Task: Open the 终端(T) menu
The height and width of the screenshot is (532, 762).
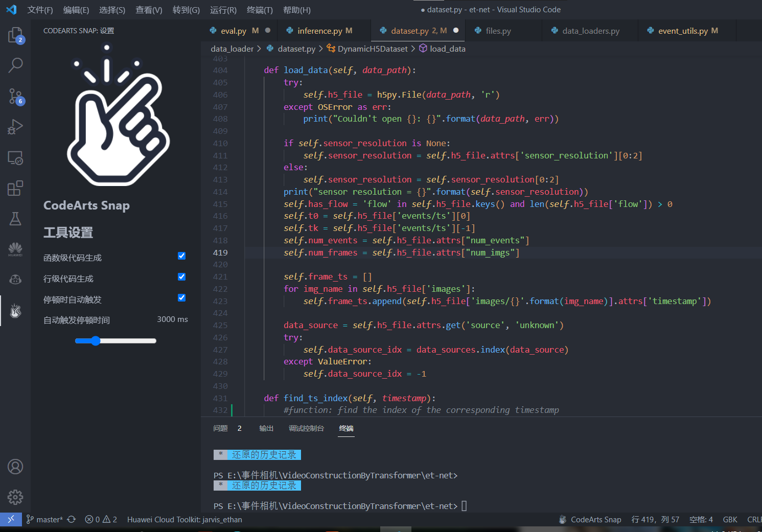Action: (260, 10)
